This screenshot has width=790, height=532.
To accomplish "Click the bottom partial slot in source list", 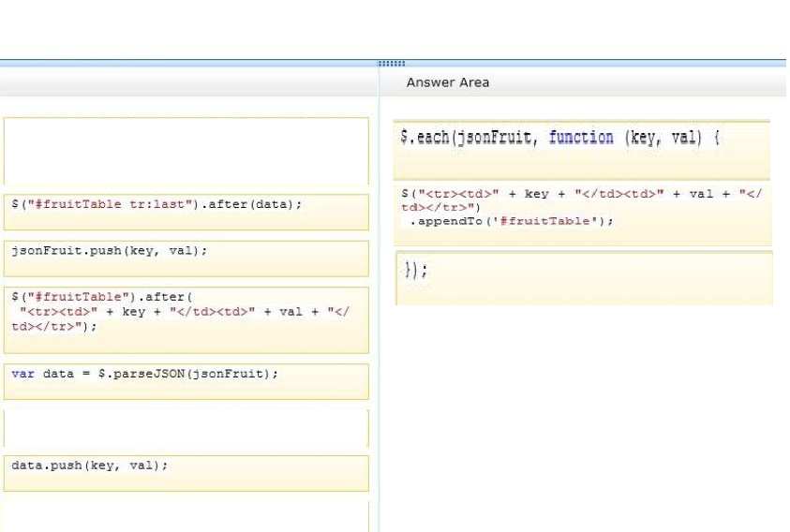I will [x=186, y=516].
